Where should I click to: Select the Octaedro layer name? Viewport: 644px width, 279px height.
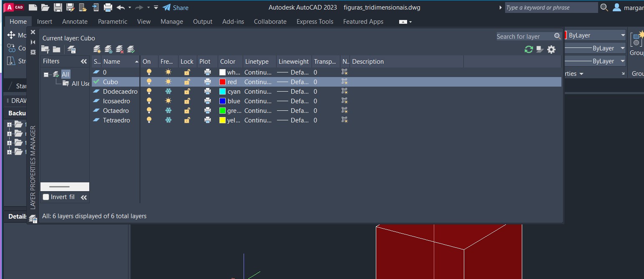116,111
